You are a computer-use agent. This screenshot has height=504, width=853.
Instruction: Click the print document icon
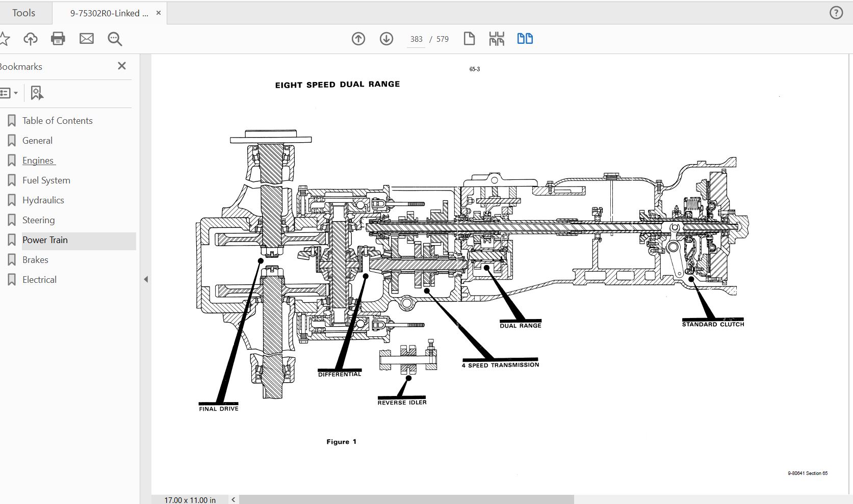(58, 39)
